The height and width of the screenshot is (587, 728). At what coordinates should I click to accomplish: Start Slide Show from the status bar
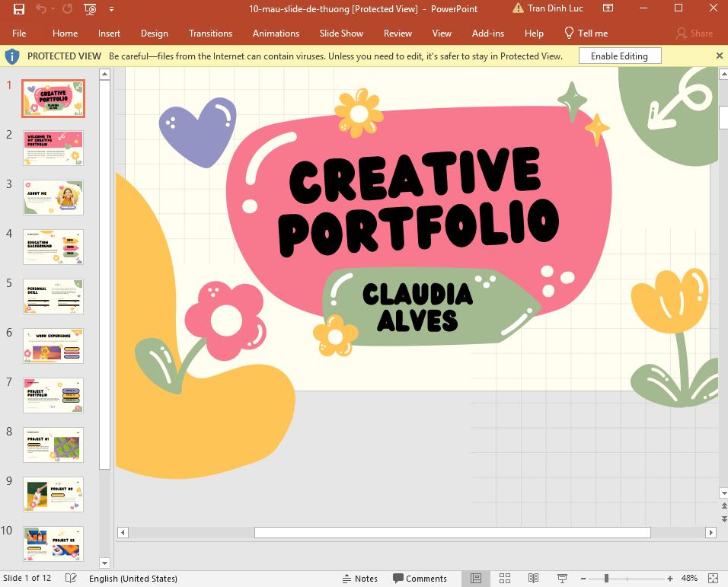[561, 578]
